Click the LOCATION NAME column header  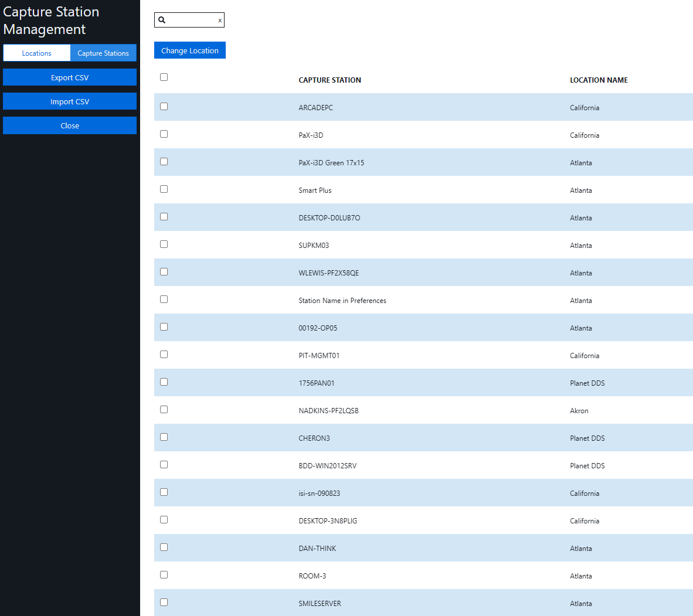[x=599, y=80]
